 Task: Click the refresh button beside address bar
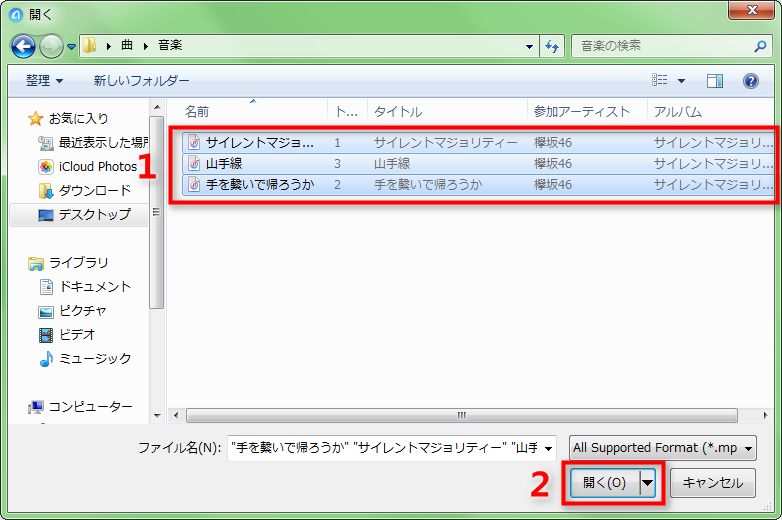552,46
